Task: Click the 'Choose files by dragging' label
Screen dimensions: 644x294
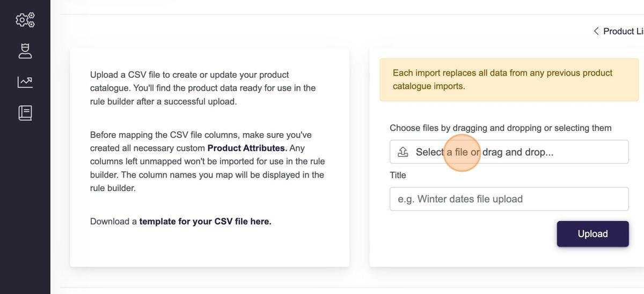Action: coord(500,128)
